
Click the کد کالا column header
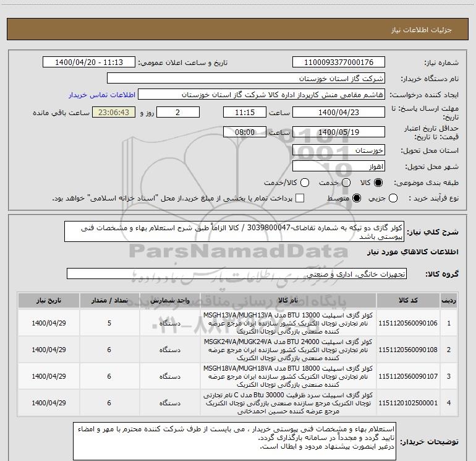pyautogui.click(x=408, y=301)
